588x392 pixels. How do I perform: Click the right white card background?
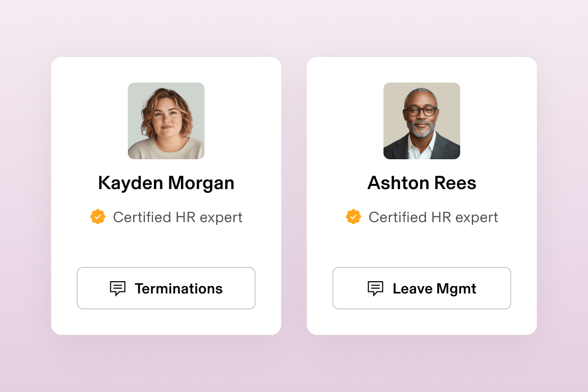point(422,245)
